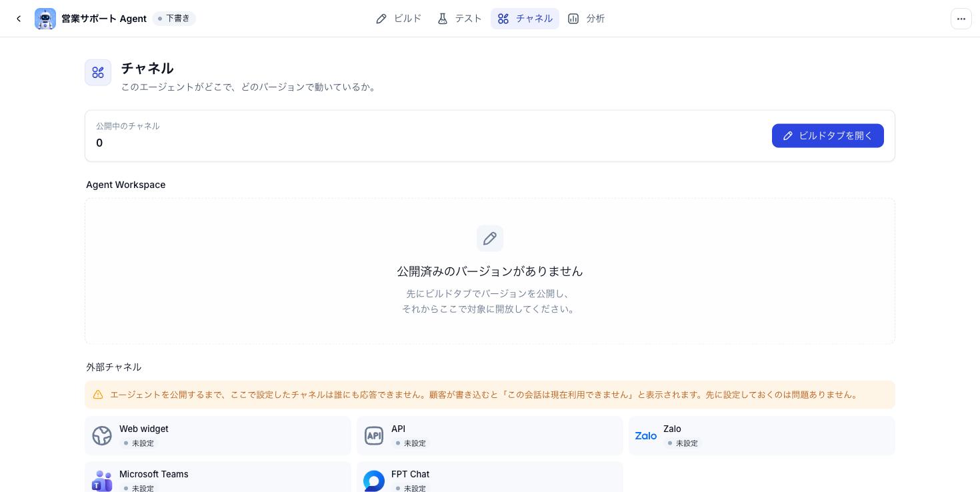Click the 公開中のチャネル label
Viewport: 980px width, 492px height.
(128, 126)
